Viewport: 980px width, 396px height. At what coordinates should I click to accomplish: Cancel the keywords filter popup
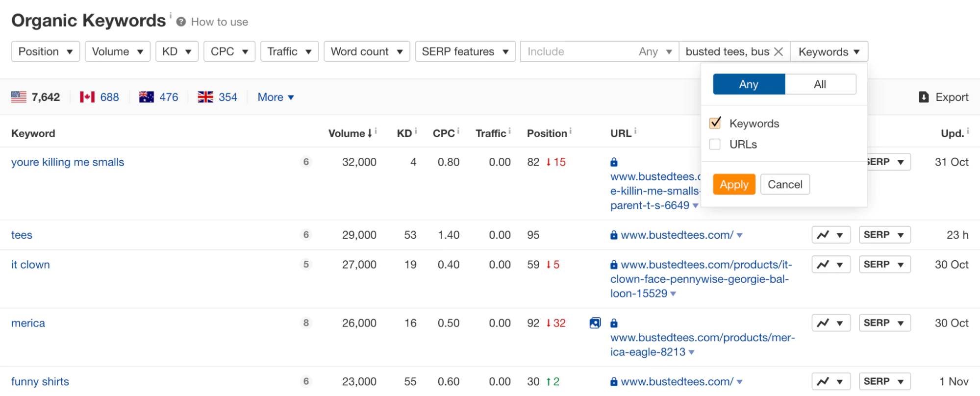coord(784,185)
